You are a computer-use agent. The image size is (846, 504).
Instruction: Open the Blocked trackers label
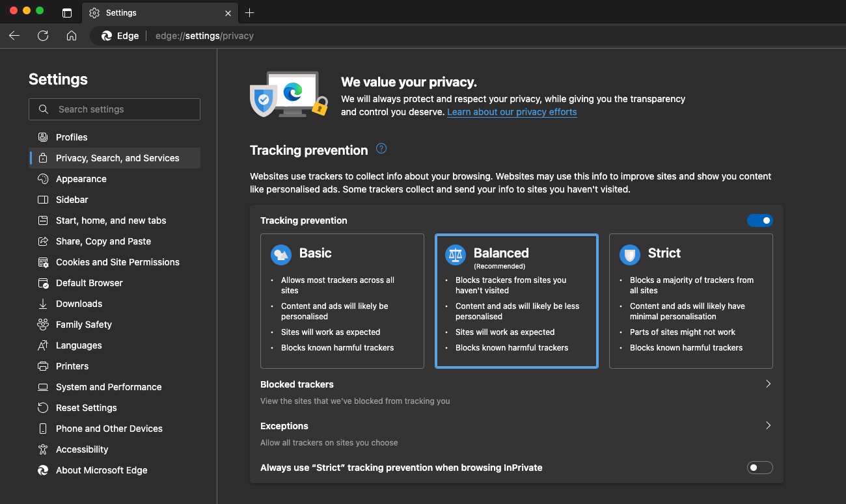tap(297, 384)
